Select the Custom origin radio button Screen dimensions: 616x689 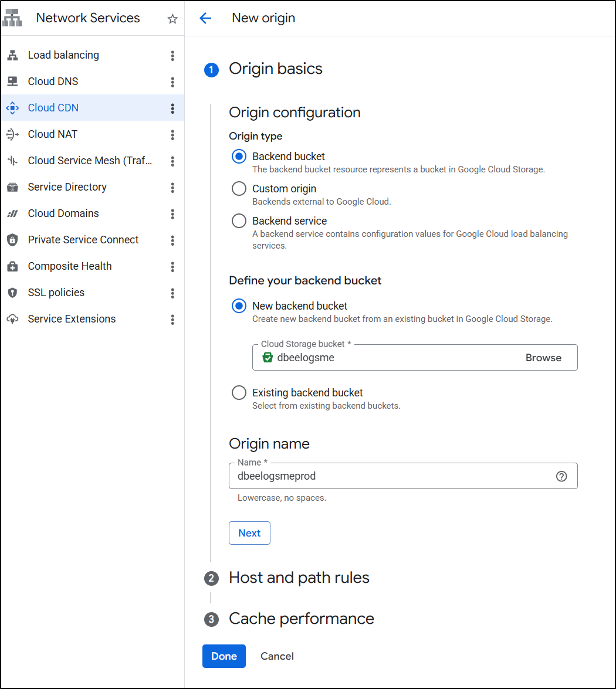pyautogui.click(x=239, y=189)
